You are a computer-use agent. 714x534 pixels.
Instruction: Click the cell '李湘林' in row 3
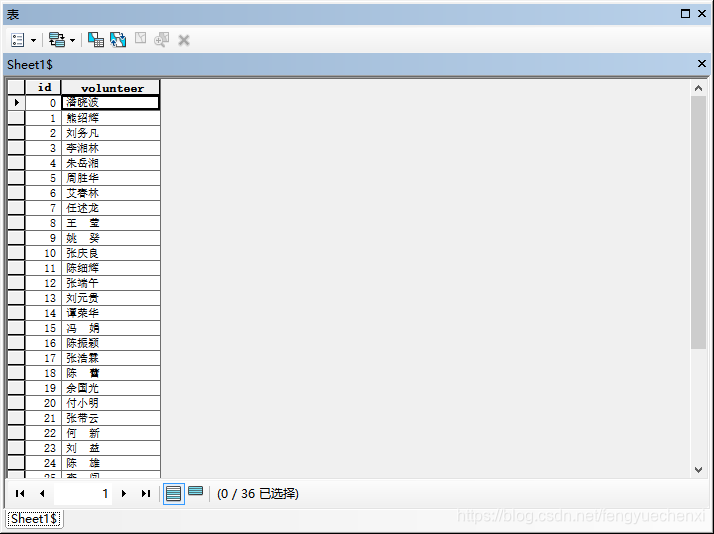click(111, 148)
